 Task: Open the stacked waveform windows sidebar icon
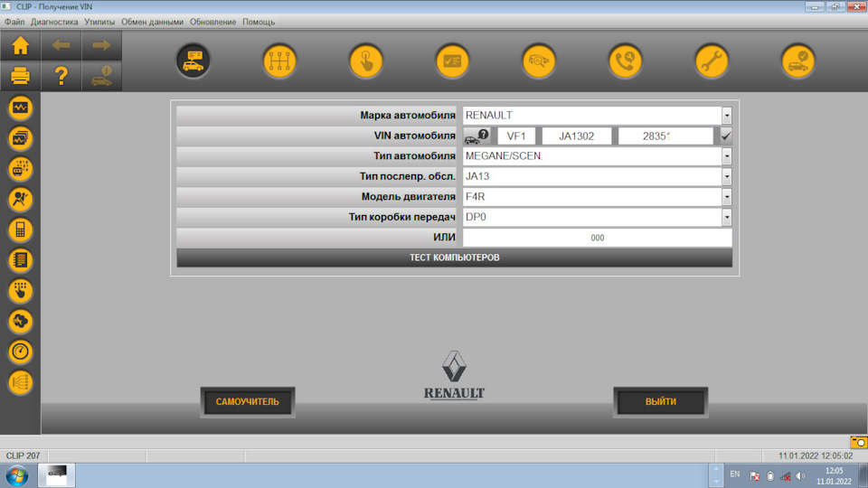point(21,138)
